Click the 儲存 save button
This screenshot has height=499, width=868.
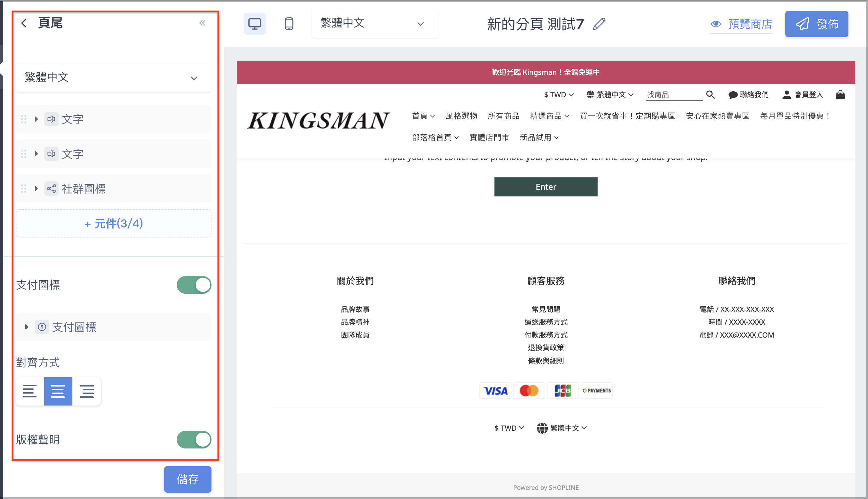[187, 479]
